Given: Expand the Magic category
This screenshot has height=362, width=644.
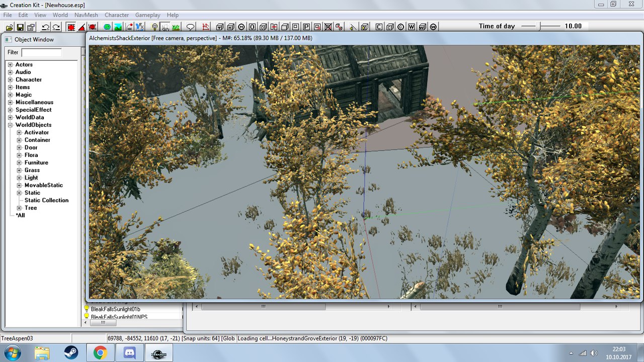Looking at the screenshot, I should [10, 95].
